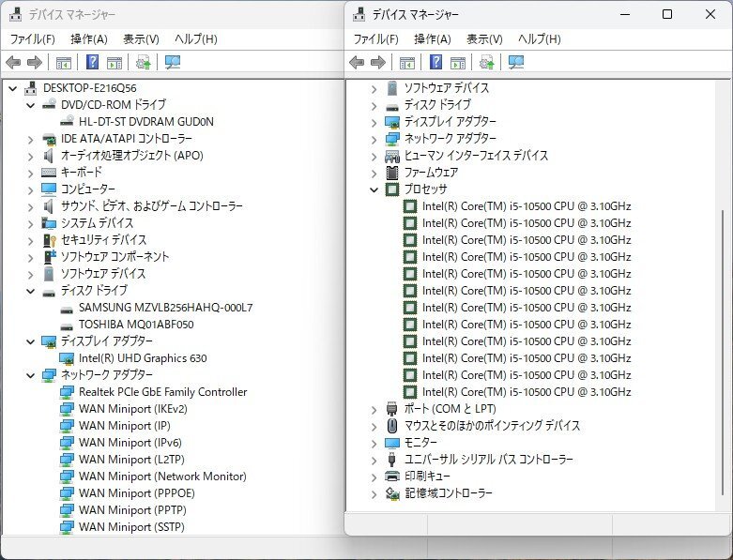
Task: Click the Update driver icon in the front window toolbar
Action: pyautogui.click(x=486, y=63)
